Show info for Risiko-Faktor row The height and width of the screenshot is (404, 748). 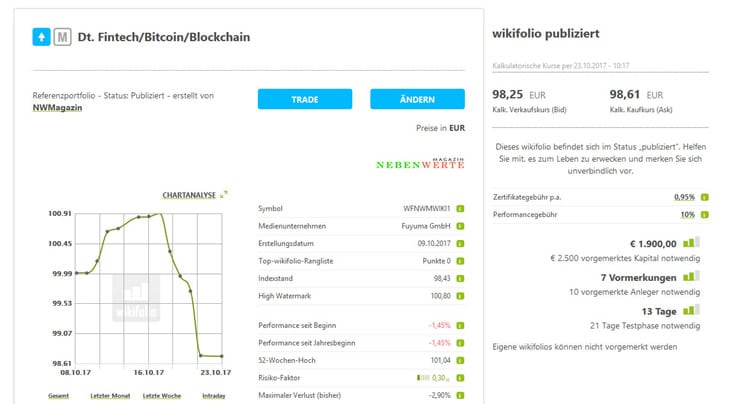[x=460, y=378]
